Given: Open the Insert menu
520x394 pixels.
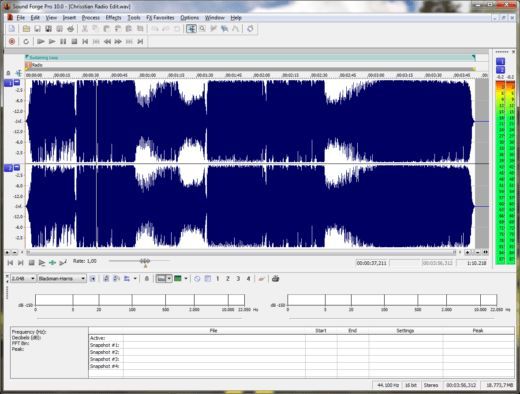Looking at the screenshot, I should 69,18.
